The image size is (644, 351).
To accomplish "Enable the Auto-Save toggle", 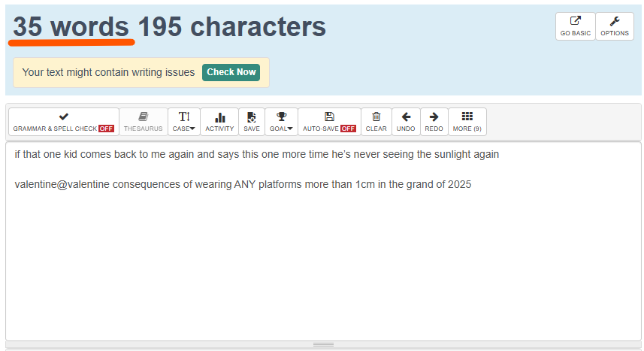I will click(x=329, y=122).
